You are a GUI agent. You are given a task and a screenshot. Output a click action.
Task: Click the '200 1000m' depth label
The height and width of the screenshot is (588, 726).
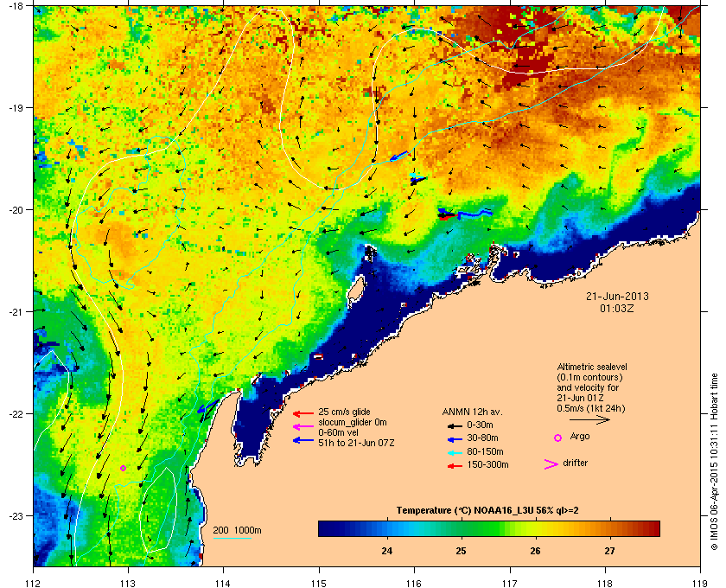[237, 531]
